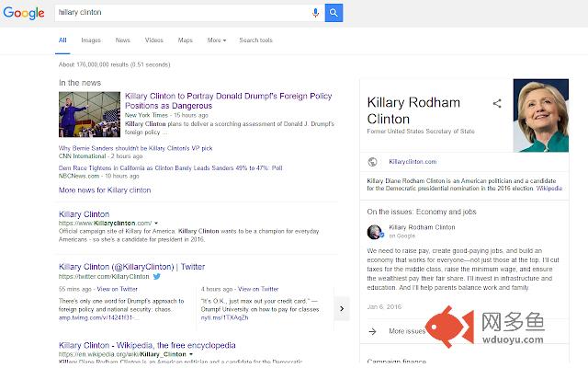Click the share icon in knowledge panel
The height and width of the screenshot is (368, 588).
tap(497, 103)
